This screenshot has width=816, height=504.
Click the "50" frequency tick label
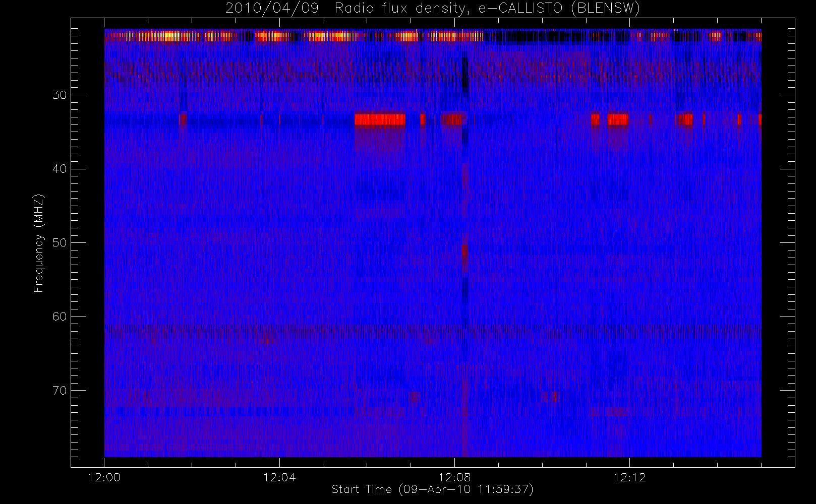pos(60,242)
